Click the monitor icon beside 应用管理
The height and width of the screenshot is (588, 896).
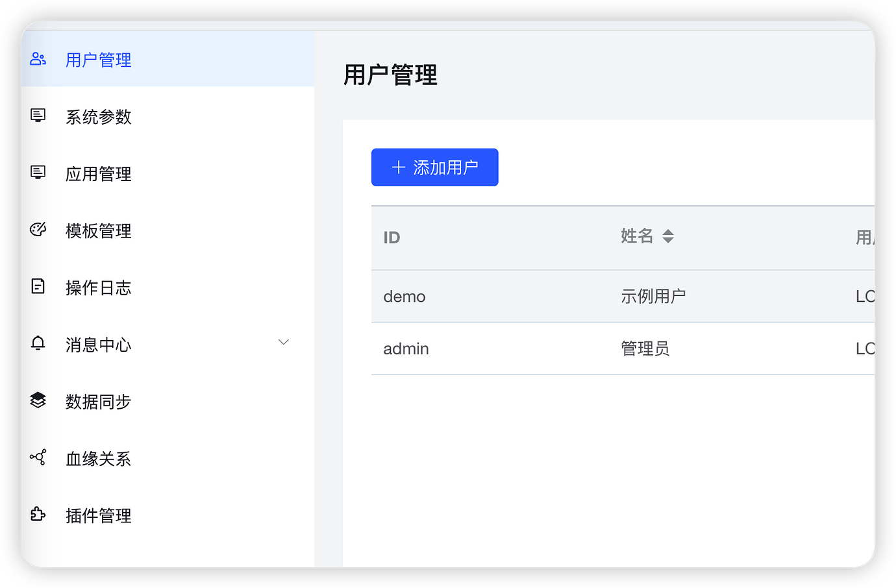pyautogui.click(x=38, y=173)
